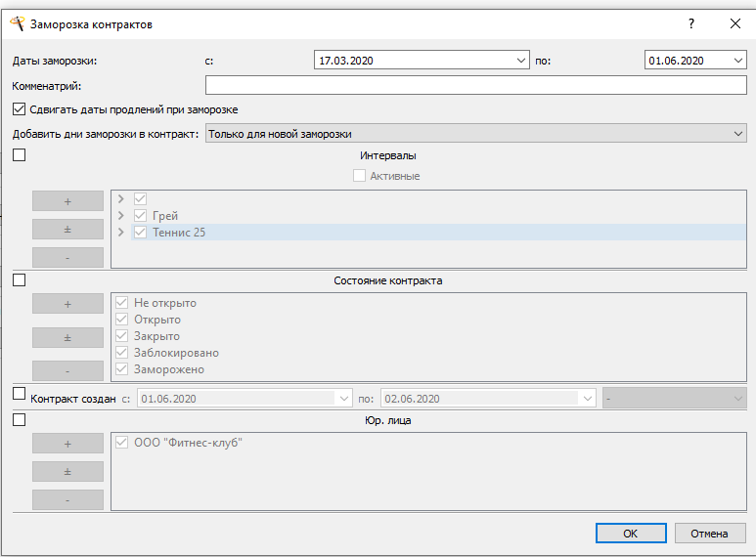This screenshot has width=756, height=557.
Task: Click the app icon in the title bar
Action: 17,23
